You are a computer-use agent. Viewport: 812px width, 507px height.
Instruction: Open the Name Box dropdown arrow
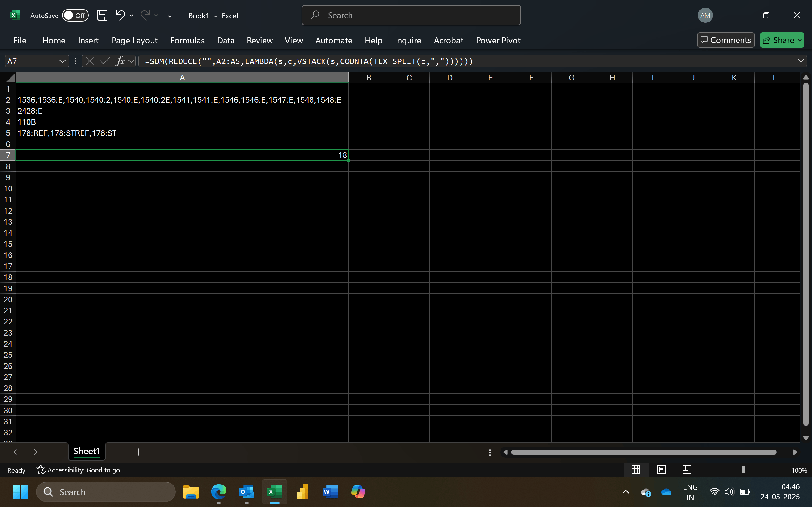[62, 61]
